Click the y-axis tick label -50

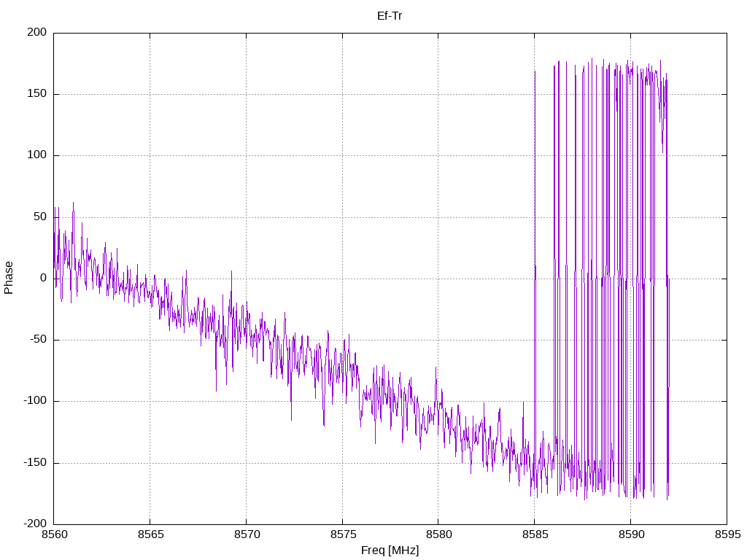[38, 340]
